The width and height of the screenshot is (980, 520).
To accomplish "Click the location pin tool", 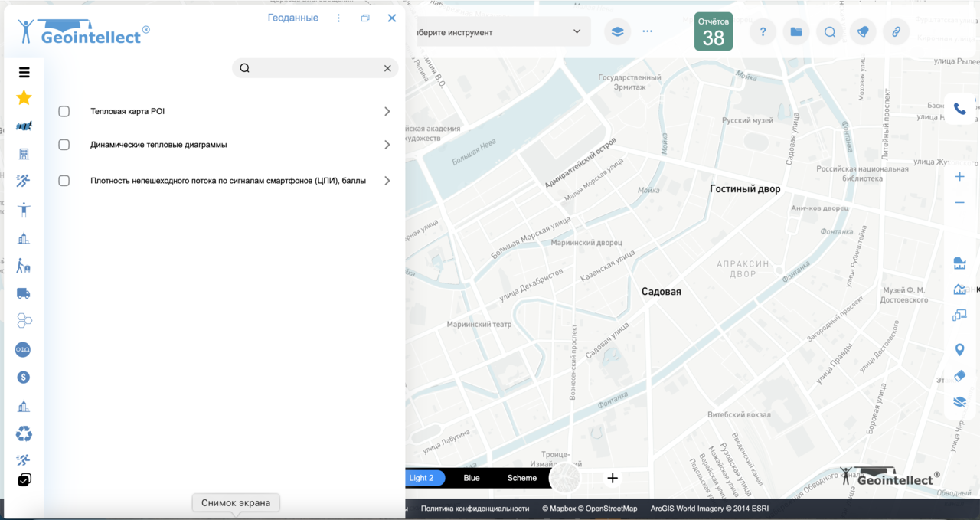I will click(959, 350).
